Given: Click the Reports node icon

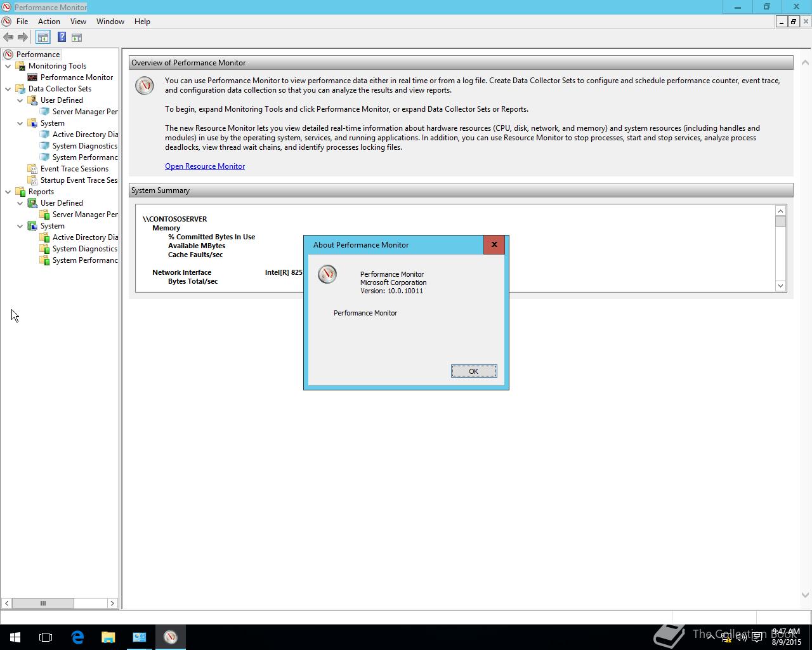Looking at the screenshot, I should [20, 192].
